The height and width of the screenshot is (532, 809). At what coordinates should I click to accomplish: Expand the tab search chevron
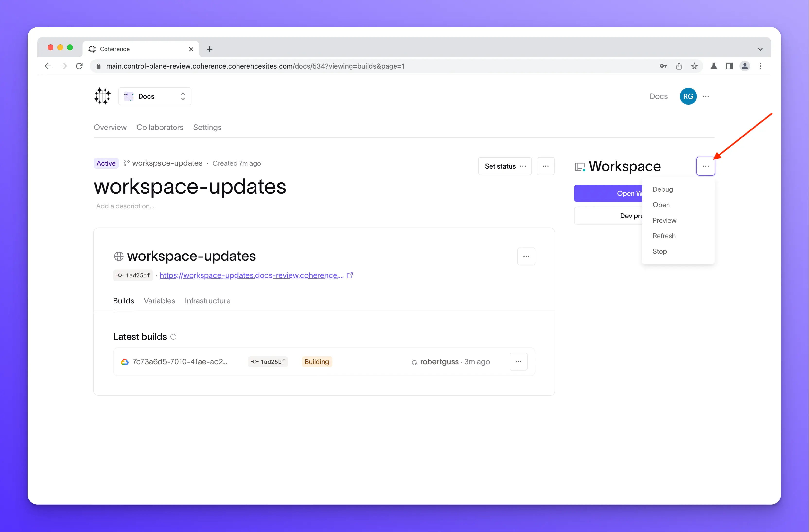pos(760,49)
